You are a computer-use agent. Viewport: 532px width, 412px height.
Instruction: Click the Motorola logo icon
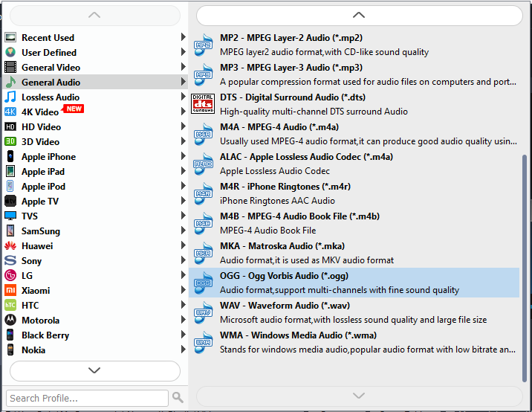coord(10,320)
